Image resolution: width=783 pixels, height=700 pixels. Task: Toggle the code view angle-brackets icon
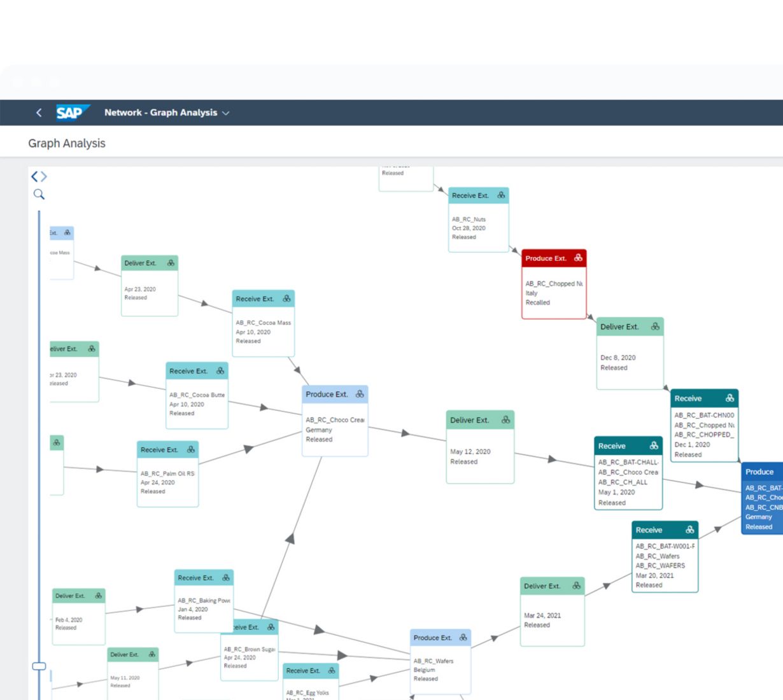tap(39, 176)
